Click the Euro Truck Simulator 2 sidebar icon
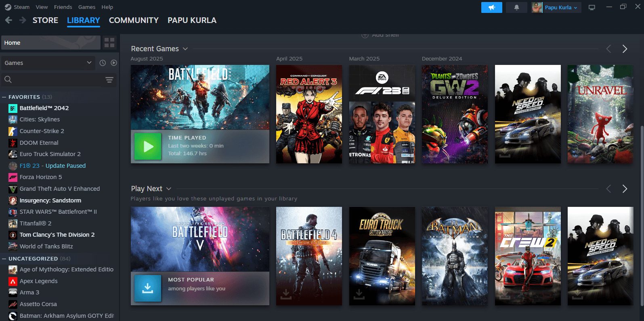The image size is (644, 321). [13, 154]
